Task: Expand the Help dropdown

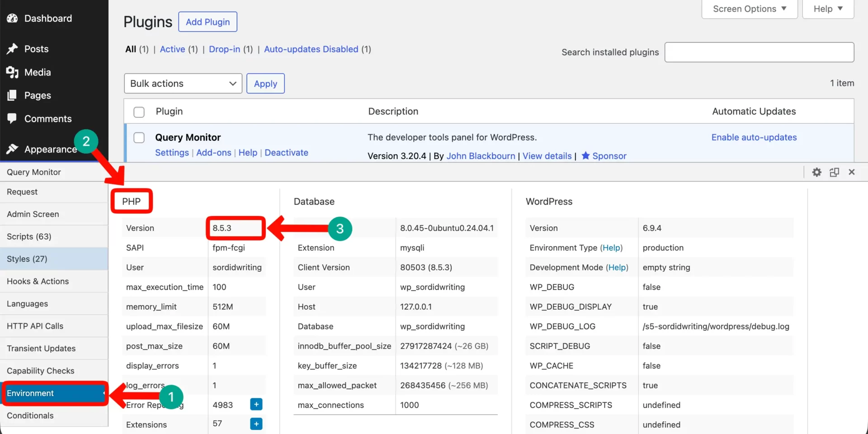Action: [x=827, y=9]
